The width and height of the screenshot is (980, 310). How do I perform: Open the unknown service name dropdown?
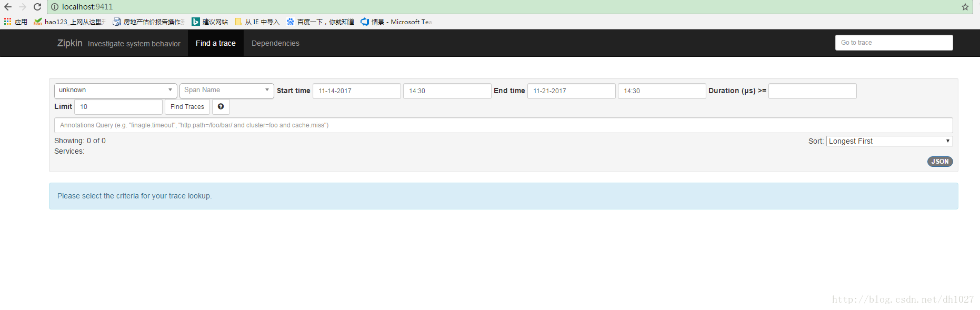[116, 91]
